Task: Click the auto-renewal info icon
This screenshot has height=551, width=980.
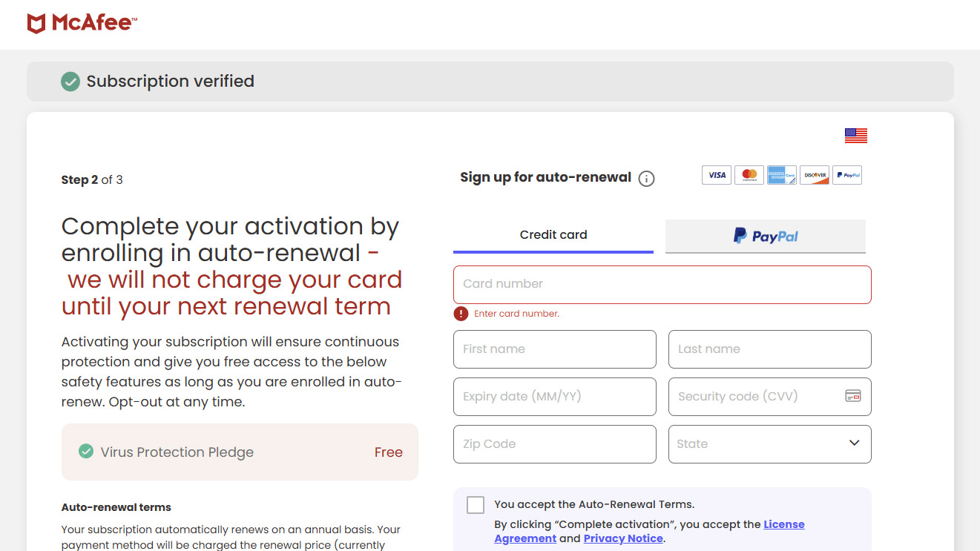Action: coord(647,179)
